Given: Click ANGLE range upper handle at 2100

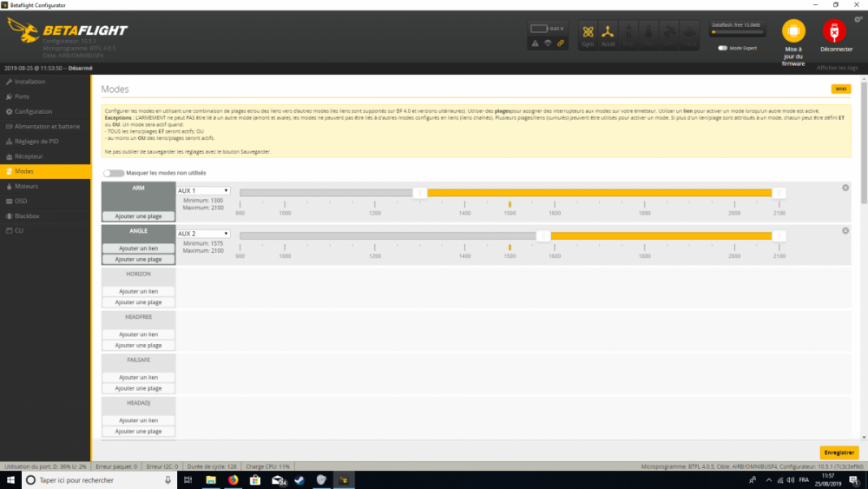Looking at the screenshot, I should (779, 236).
